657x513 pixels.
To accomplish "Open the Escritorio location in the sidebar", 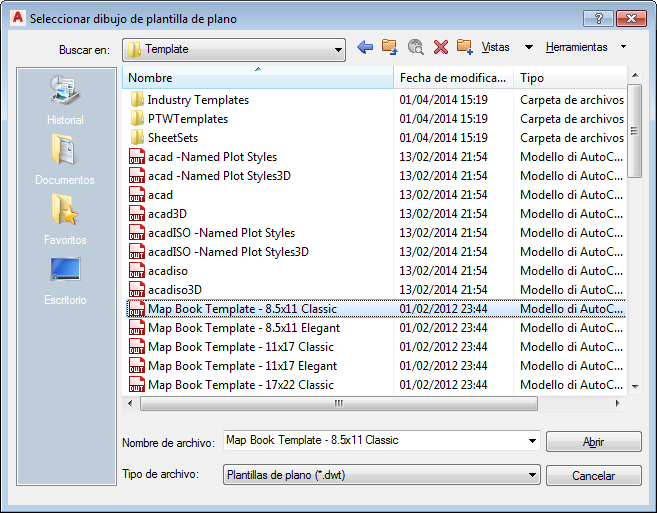I will (x=65, y=281).
